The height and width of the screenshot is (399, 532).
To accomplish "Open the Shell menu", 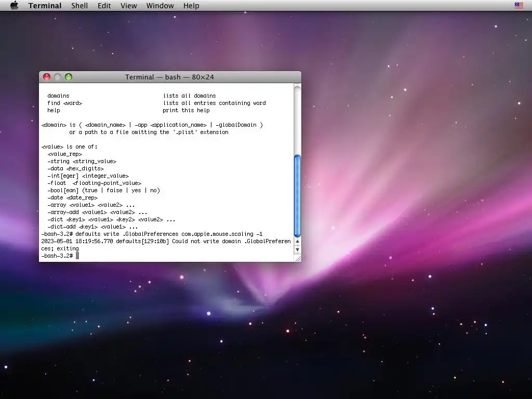I will [79, 6].
